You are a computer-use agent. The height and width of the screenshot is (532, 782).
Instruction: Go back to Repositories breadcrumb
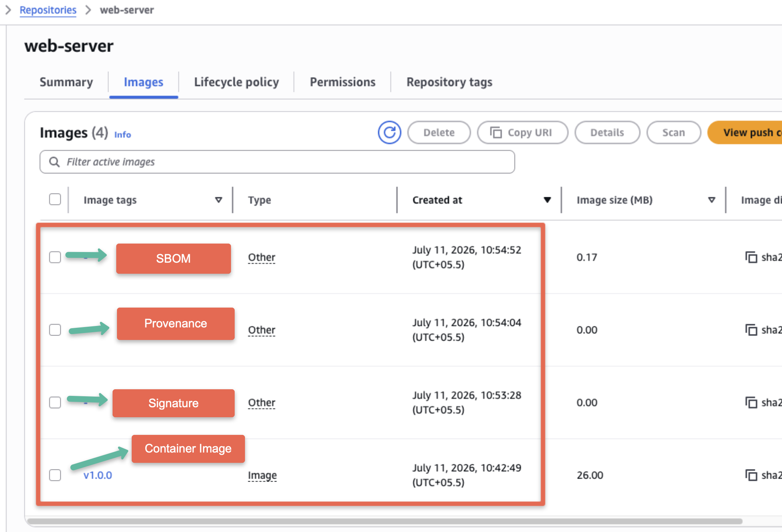tap(48, 10)
